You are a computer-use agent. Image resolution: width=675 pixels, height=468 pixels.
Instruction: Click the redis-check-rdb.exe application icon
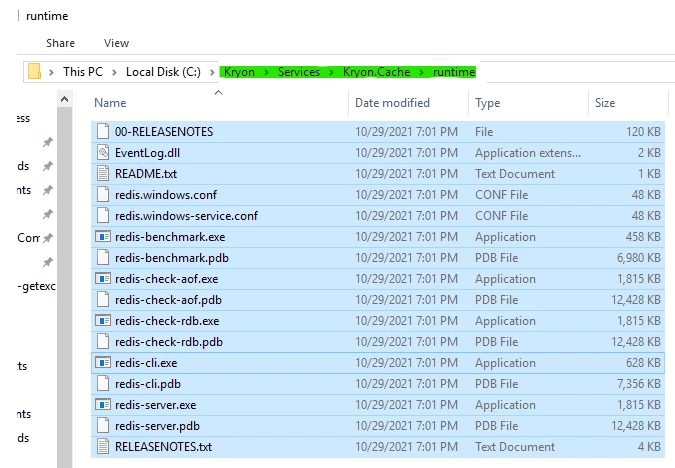pyautogui.click(x=103, y=320)
